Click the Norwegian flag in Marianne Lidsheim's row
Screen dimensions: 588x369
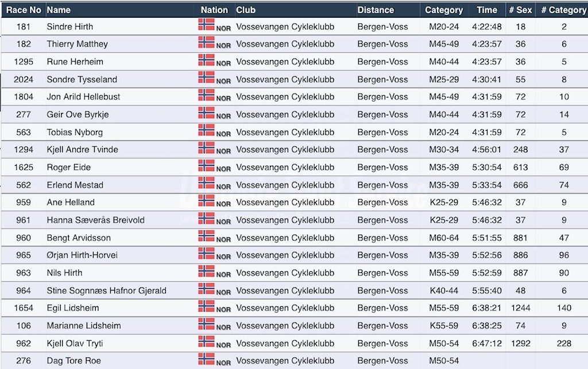[206, 324]
